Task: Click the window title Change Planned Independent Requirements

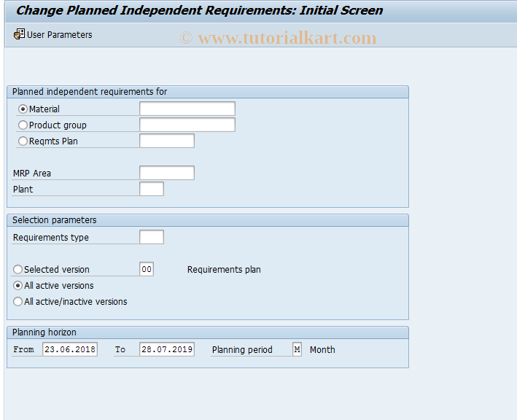Action: tap(199, 10)
